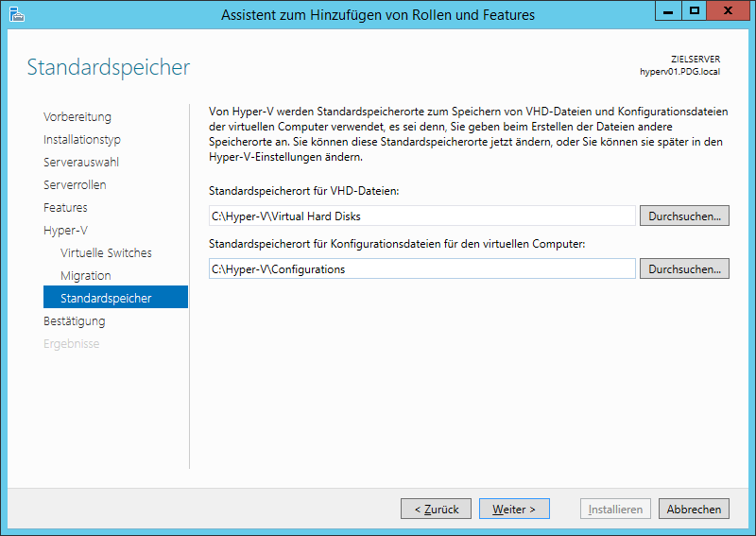Go to the Bestätigung step
The height and width of the screenshot is (536, 756).
[75, 321]
